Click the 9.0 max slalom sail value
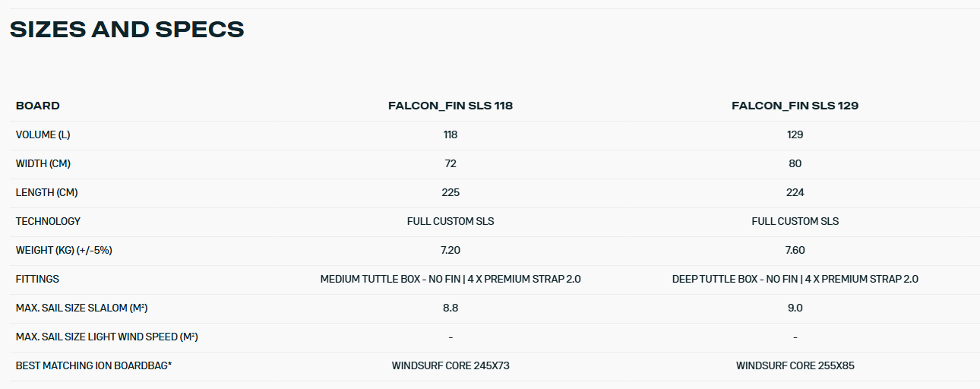The width and height of the screenshot is (980, 389). click(x=795, y=308)
